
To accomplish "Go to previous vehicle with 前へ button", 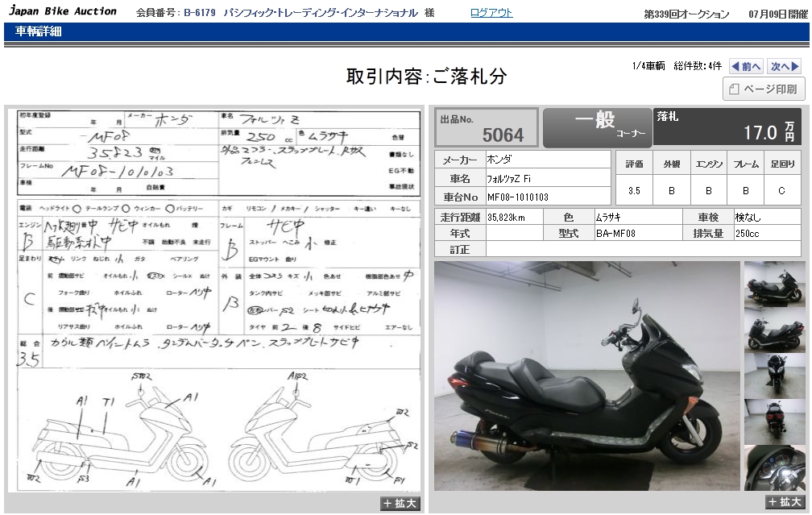I will [746, 66].
